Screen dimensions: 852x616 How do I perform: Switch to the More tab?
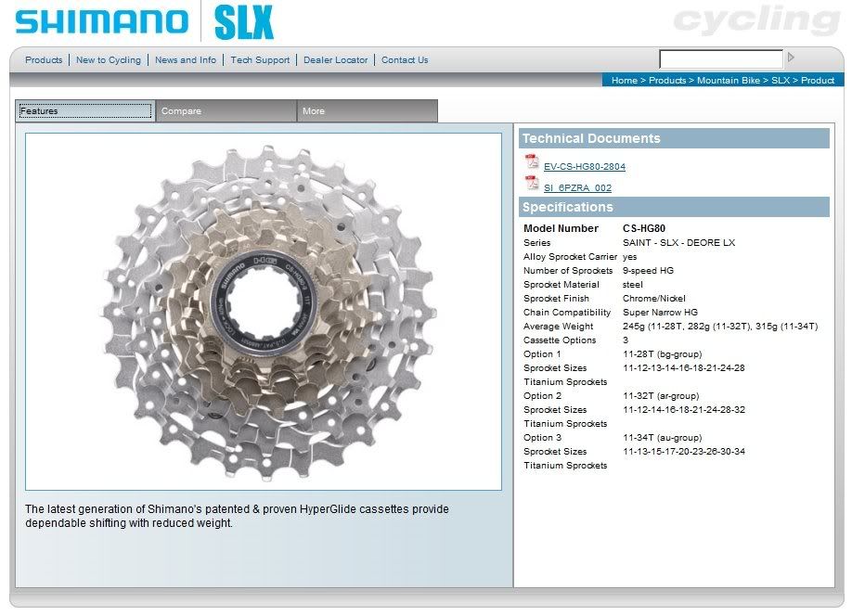pyautogui.click(x=367, y=110)
